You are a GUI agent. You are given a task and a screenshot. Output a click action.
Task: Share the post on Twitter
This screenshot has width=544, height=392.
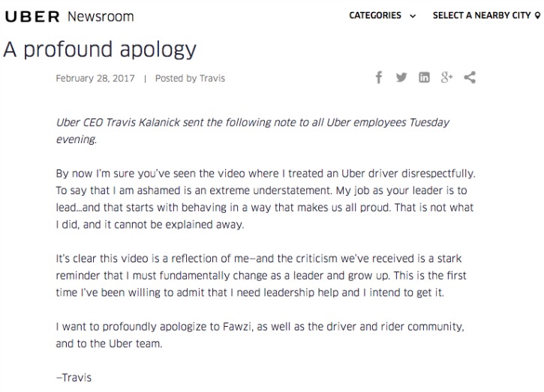401,77
